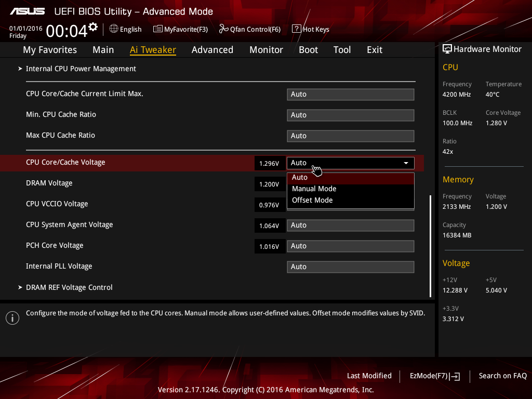This screenshot has height=399, width=532.
Task: Click the 3.312 V +3.3V reading
Action: pyautogui.click(x=453, y=319)
